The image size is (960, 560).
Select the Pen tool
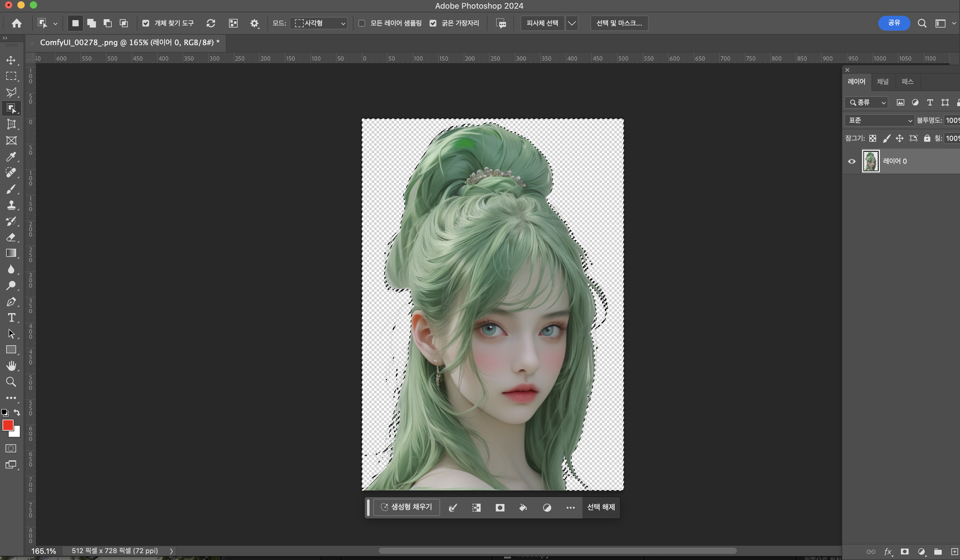tap(11, 302)
